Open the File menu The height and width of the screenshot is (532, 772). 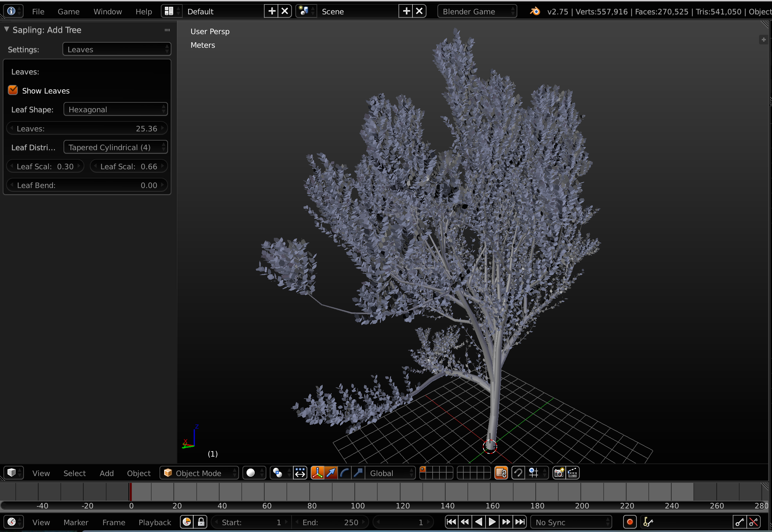tap(38, 11)
